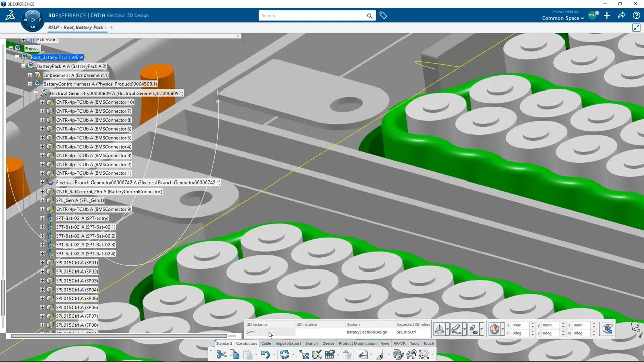The width and height of the screenshot is (644, 362).
Task: Switch to the Product Modification tab
Action: 358,343
